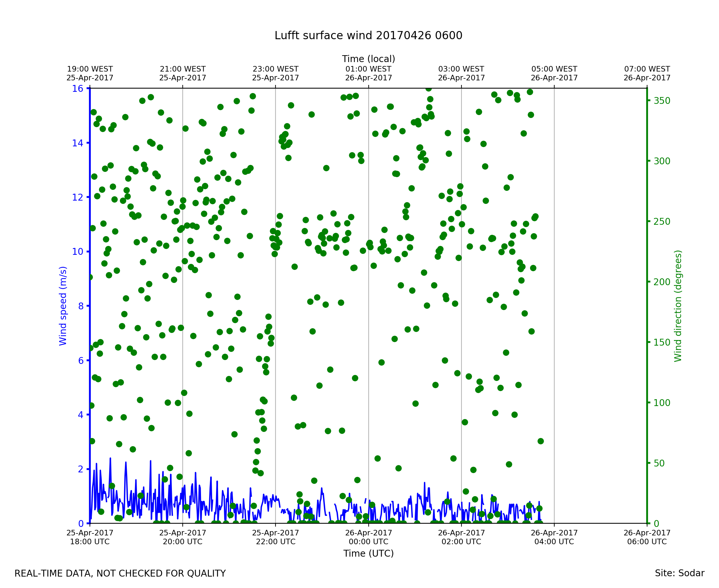The image size is (719, 588).
Task: Click the 'Time (UTC)' bottom axis label
Action: coord(368,553)
